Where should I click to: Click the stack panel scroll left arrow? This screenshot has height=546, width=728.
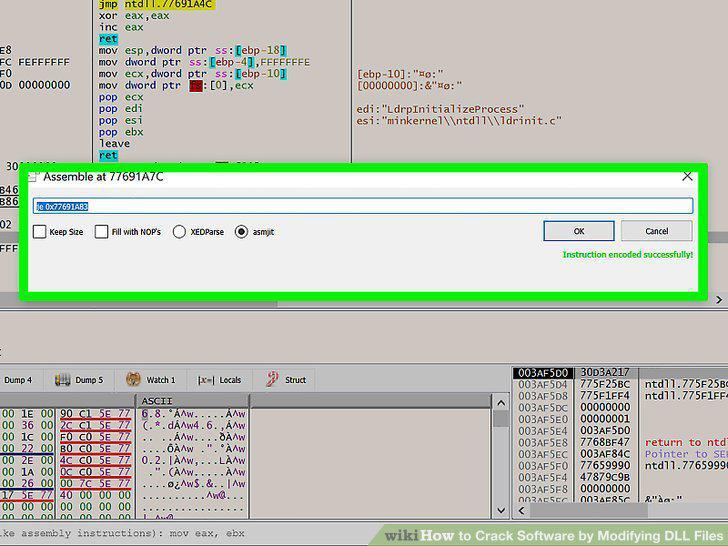click(x=521, y=511)
